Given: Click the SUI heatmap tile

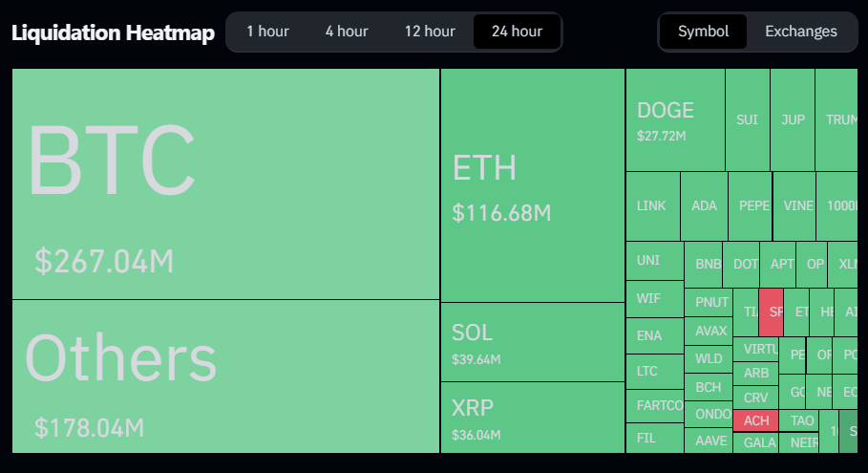Looking at the screenshot, I should [x=748, y=120].
